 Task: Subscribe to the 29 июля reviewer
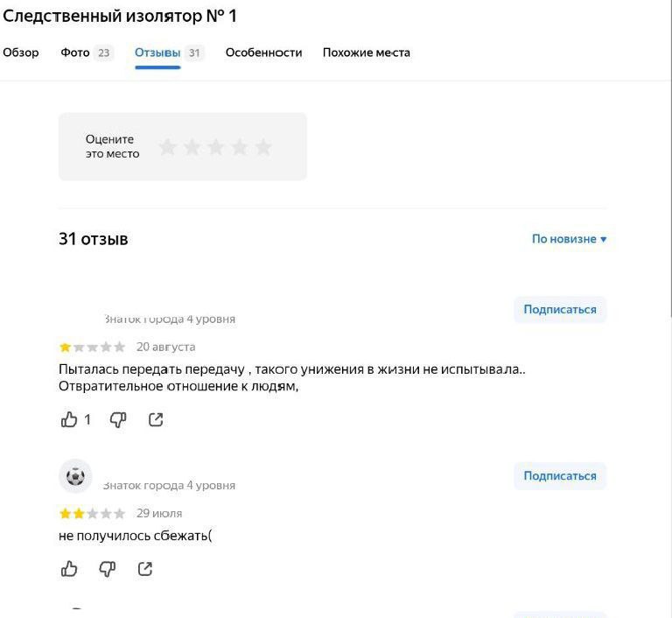559,476
